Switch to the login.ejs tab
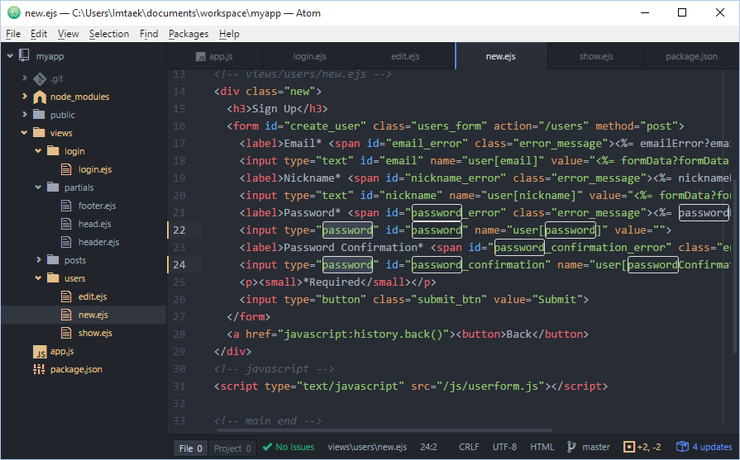Viewport: 740px width, 460px height. tap(310, 56)
